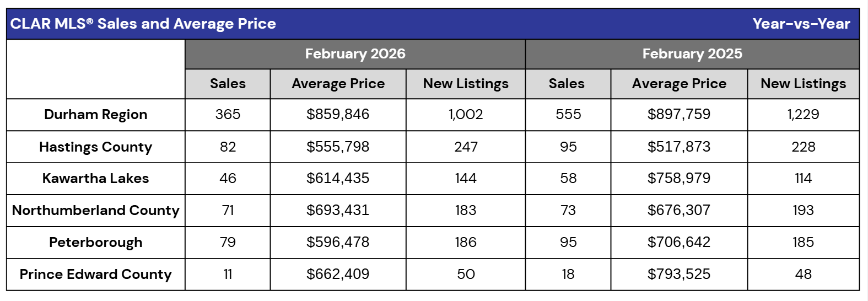Click the "Durham Region" row label
This screenshot has width=868, height=301.
96,115
